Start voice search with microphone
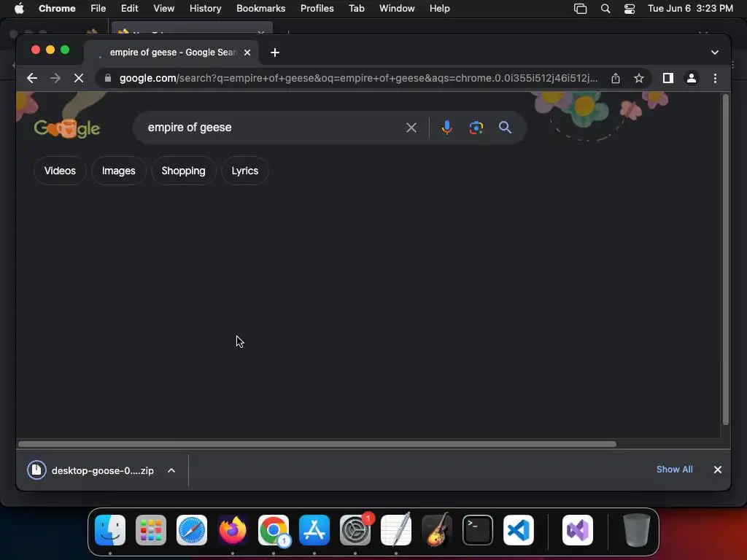Screen dimensions: 747x560 [447, 128]
